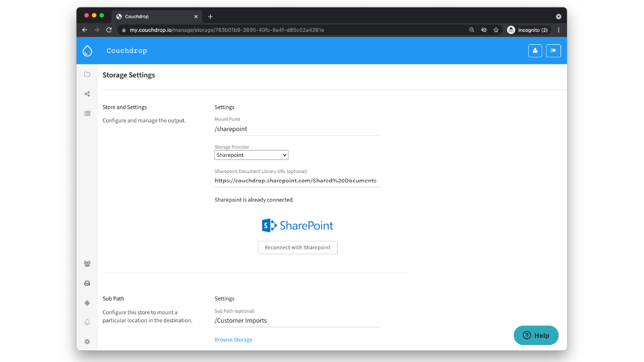Open the notifications bell sidebar icon

tap(87, 322)
